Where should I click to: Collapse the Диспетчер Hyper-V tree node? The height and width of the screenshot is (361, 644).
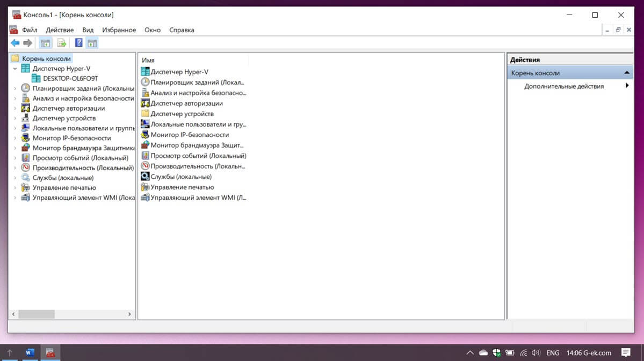pos(15,69)
